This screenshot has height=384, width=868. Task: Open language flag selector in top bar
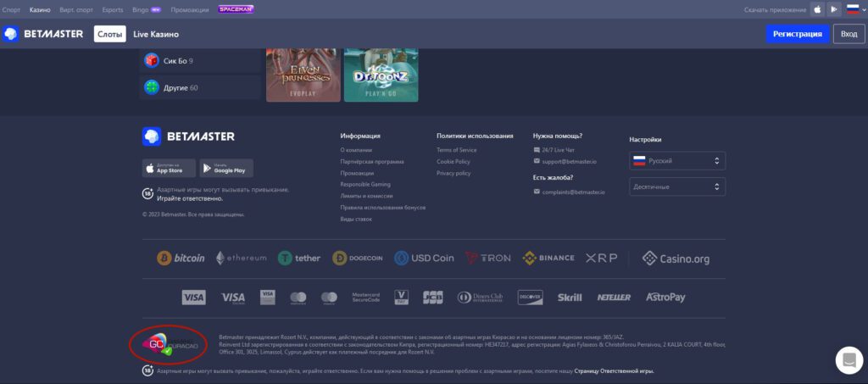coord(855,9)
